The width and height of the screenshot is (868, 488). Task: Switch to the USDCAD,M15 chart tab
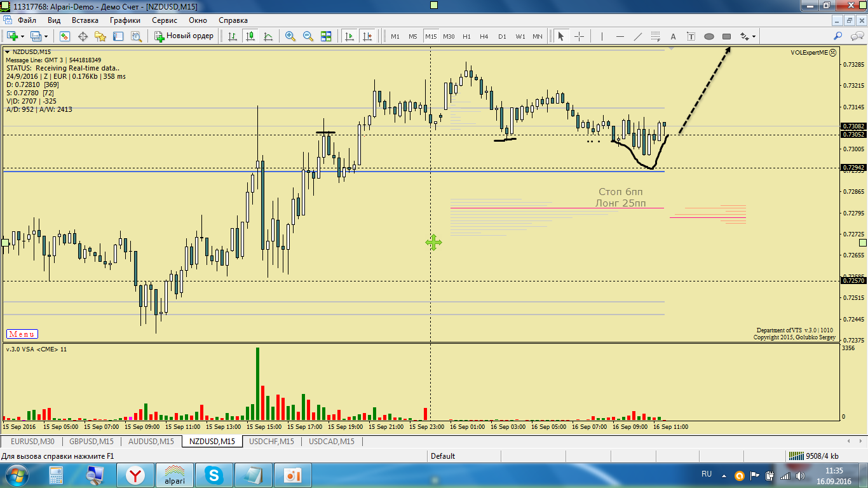pos(332,441)
